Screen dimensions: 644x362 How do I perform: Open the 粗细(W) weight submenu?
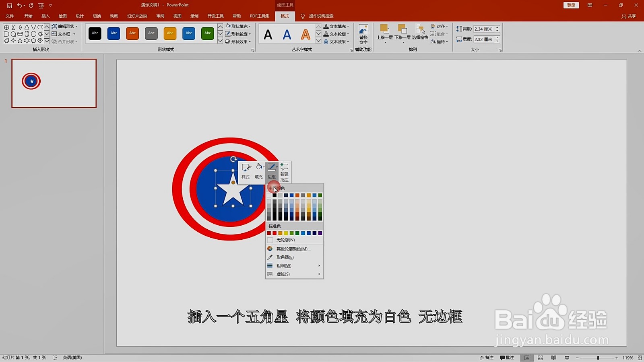tap(294, 266)
